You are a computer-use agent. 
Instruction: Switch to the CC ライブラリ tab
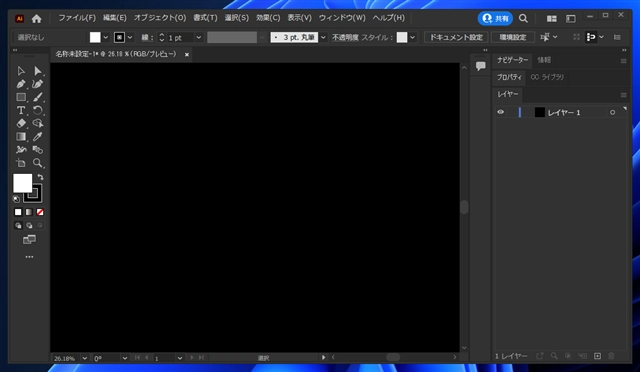tap(547, 77)
